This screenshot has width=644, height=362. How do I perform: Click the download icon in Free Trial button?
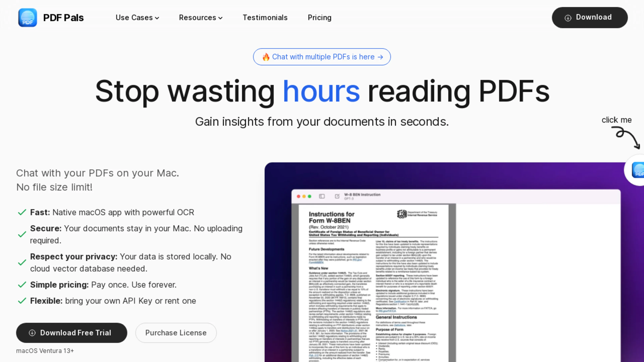click(32, 333)
